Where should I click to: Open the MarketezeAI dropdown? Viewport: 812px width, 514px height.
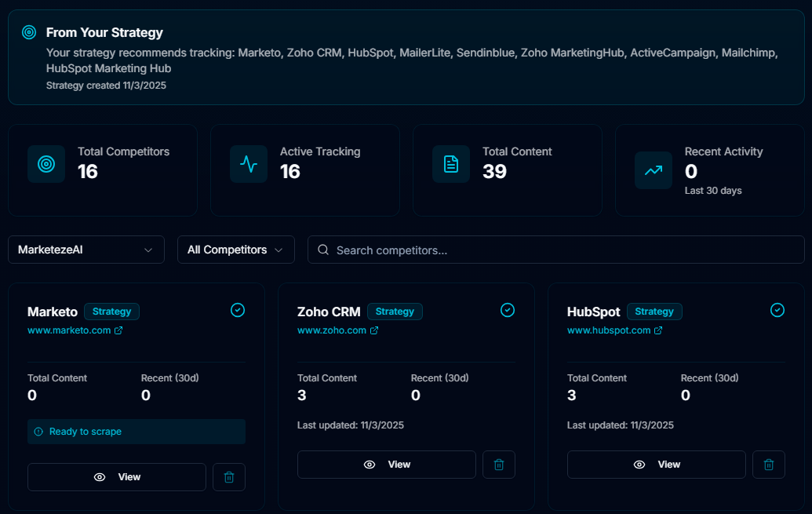(86, 250)
